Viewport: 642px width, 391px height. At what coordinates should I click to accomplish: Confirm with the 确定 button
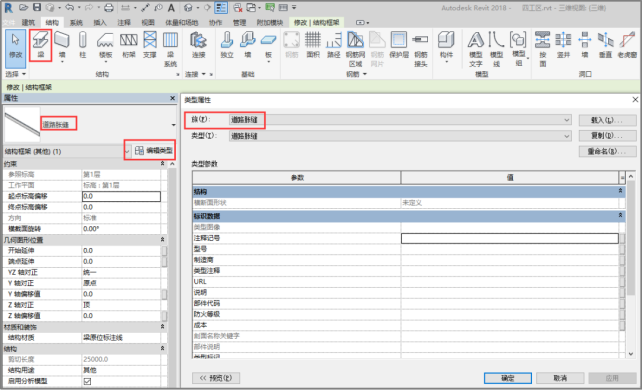pyautogui.click(x=508, y=378)
